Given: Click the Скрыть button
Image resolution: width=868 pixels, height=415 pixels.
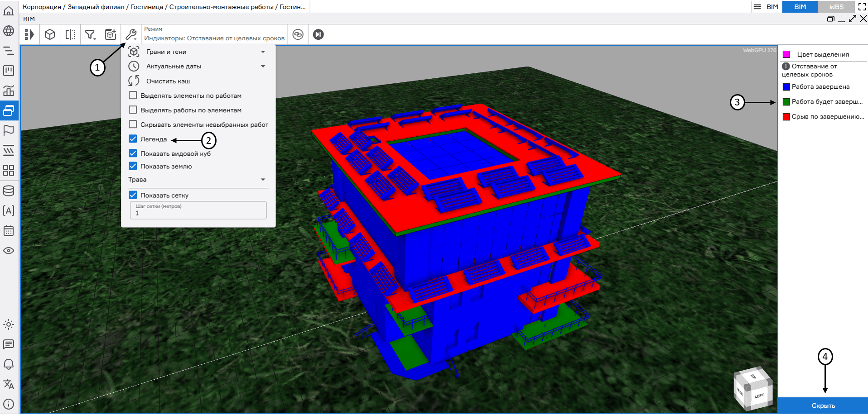Looking at the screenshot, I should [823, 405].
